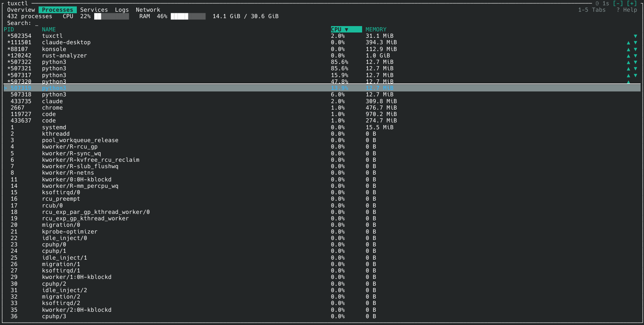Select the systemd process row

[x=322, y=127]
